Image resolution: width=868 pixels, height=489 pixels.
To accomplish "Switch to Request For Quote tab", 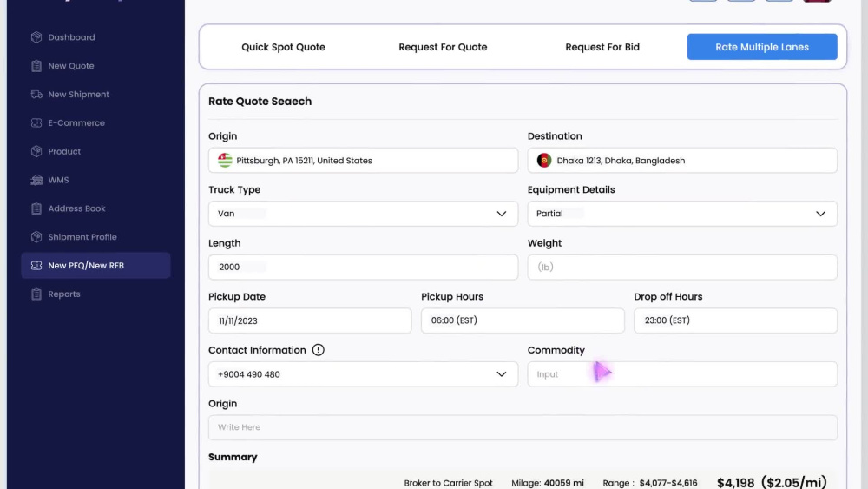I will [443, 47].
